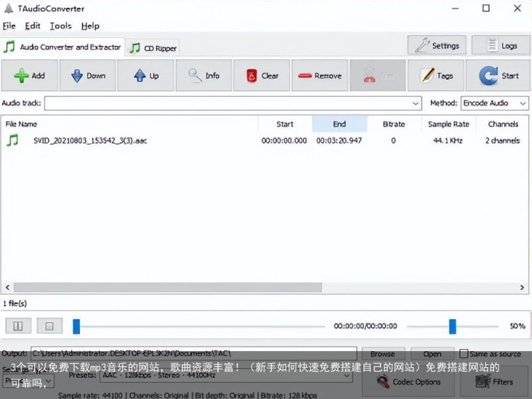Image resolution: width=532 pixels, height=399 pixels.
Task: Click Open next to the Browse button
Action: click(432, 354)
